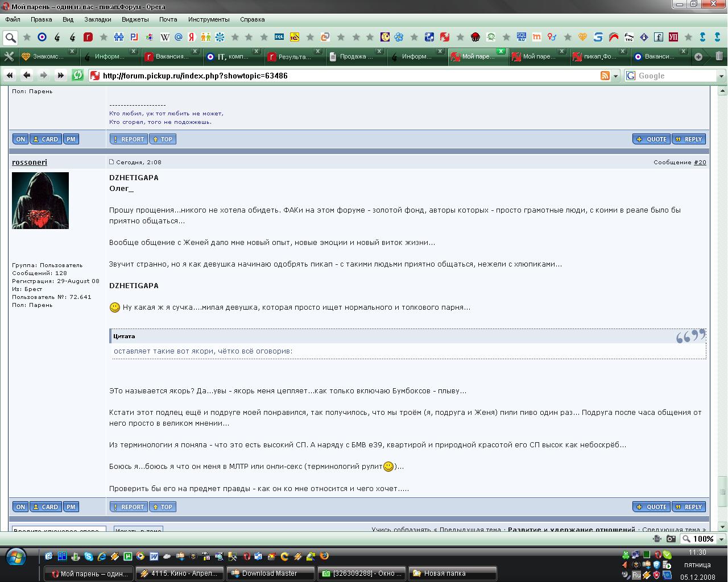
Task: Expand the address bar history dropdown
Action: point(615,76)
